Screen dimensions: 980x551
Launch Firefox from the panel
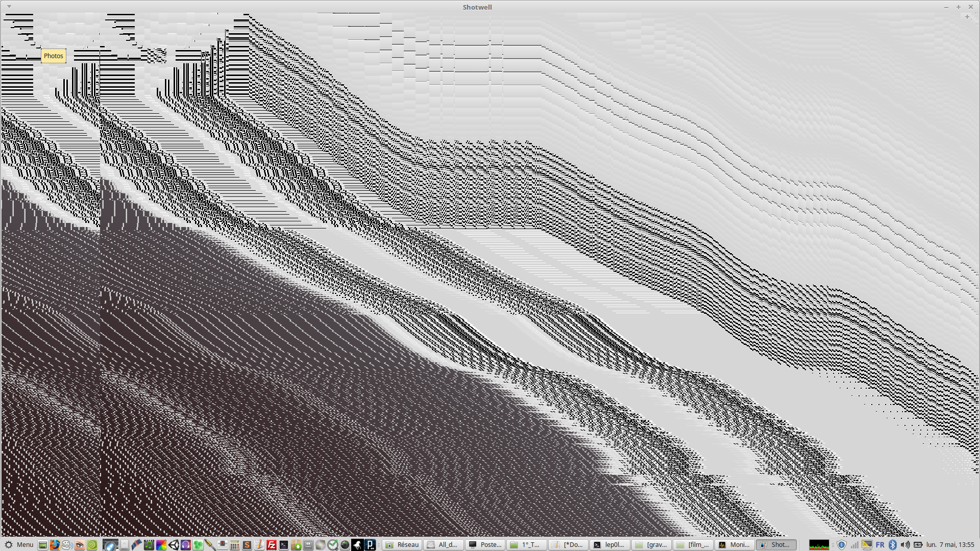pos(55,545)
